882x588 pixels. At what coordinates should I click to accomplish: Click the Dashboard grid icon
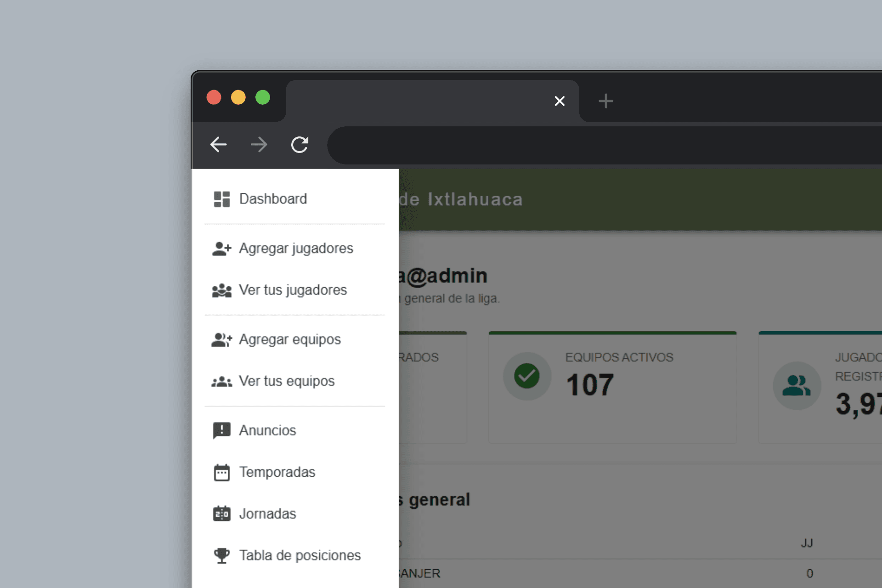click(x=222, y=199)
